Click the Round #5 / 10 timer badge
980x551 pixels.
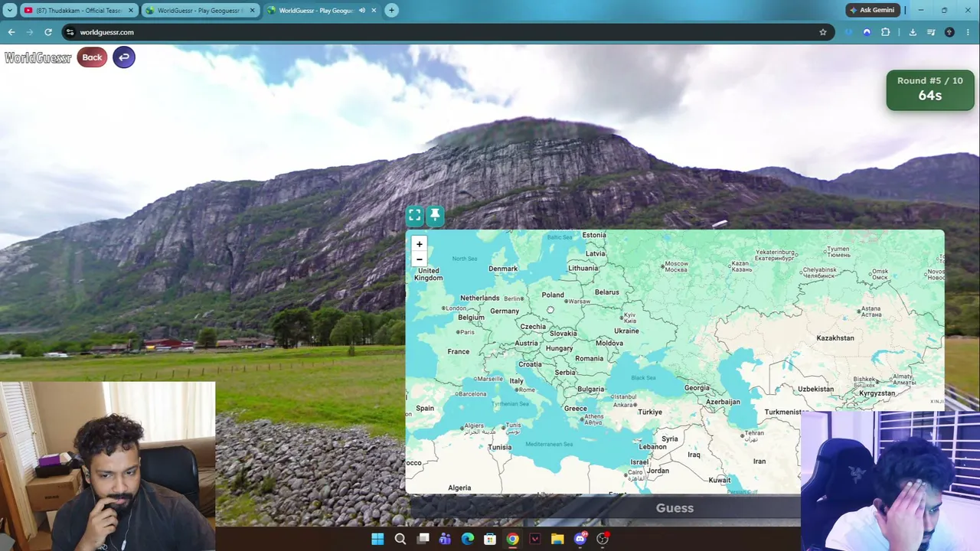[930, 90]
